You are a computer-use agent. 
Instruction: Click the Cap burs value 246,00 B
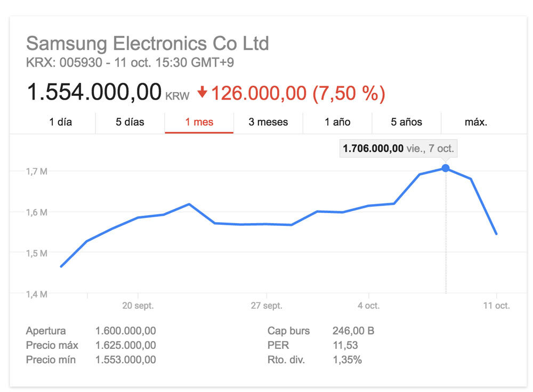point(353,331)
